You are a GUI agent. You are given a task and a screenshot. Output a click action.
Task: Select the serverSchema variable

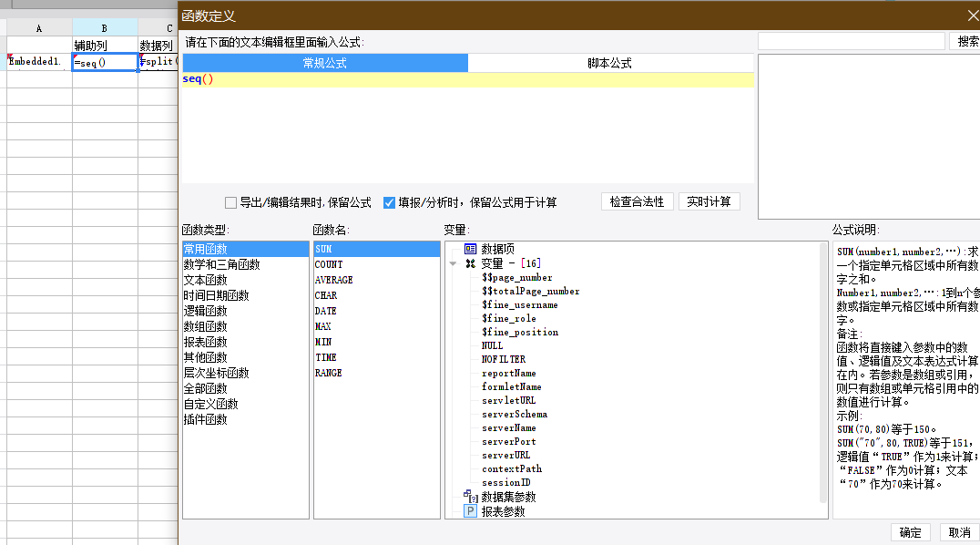[x=515, y=415]
